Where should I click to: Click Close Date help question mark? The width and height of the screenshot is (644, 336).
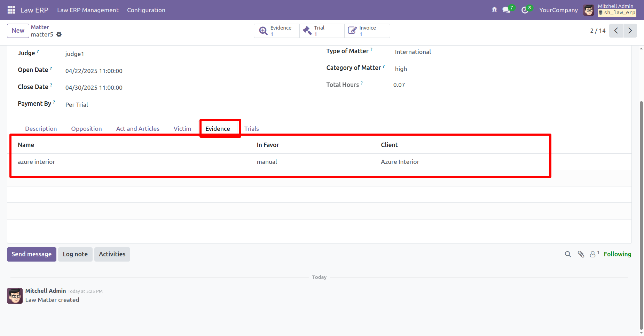pos(51,85)
